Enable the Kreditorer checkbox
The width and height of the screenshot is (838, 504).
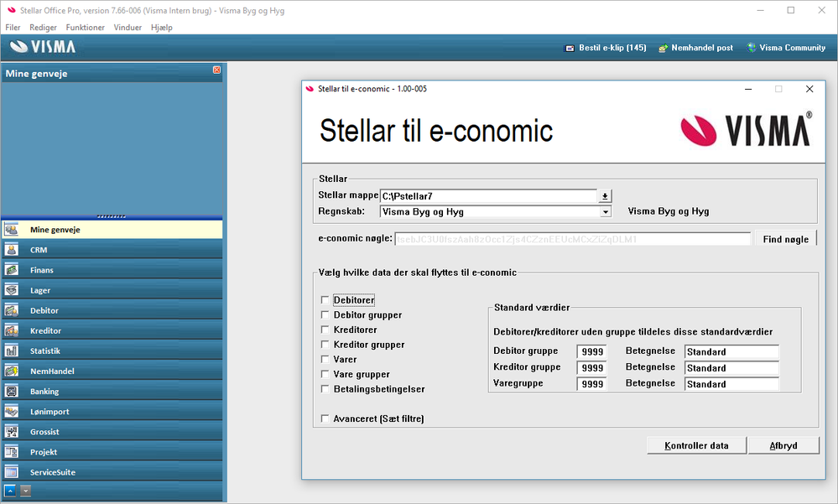(x=325, y=330)
